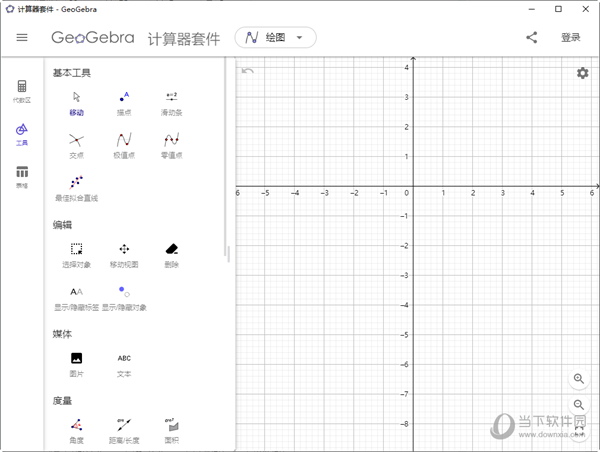Switch to the 表格 table tab
600x452 pixels.
22,177
